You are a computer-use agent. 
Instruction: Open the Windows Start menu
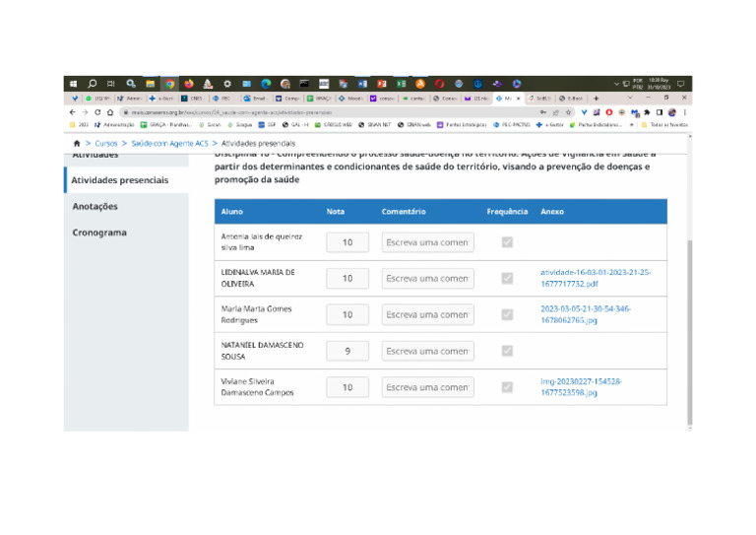(x=73, y=85)
